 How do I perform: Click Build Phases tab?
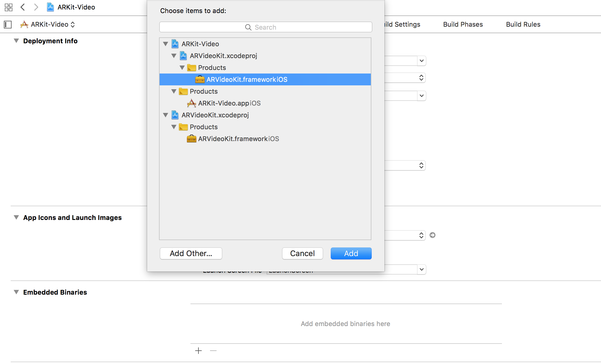click(463, 24)
